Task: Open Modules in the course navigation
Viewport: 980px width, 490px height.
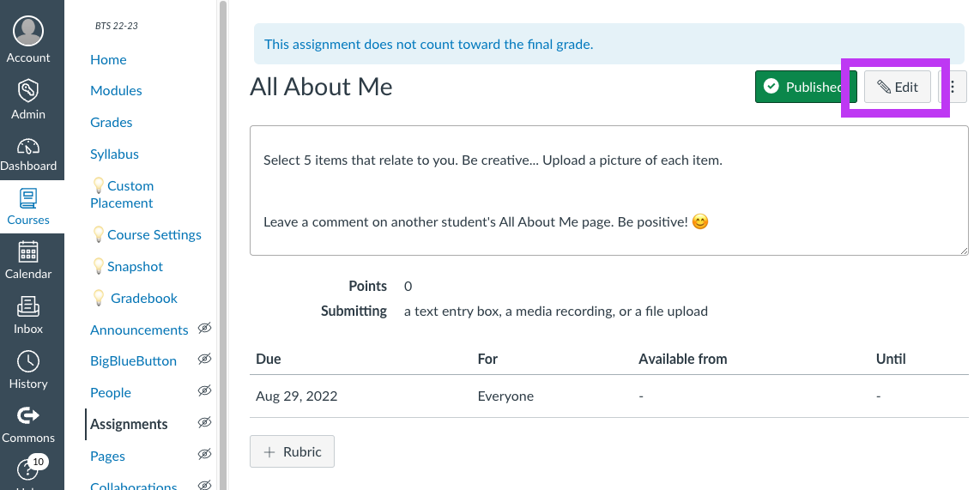Action: click(116, 91)
